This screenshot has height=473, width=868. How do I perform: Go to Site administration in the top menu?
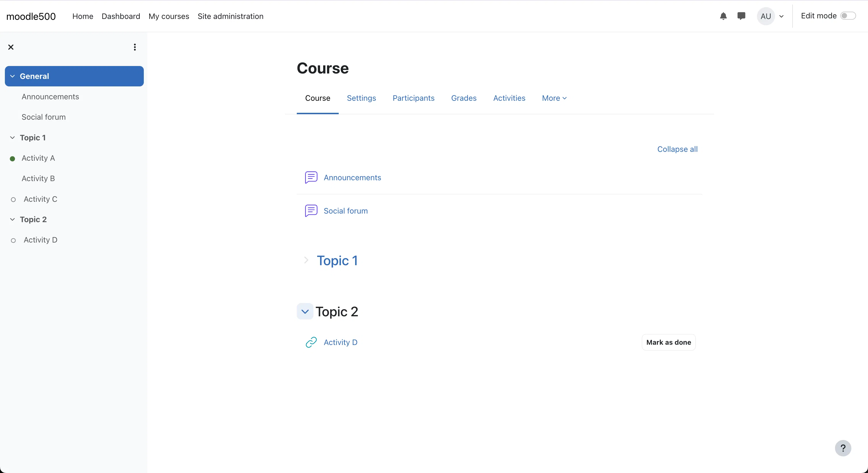(x=230, y=16)
